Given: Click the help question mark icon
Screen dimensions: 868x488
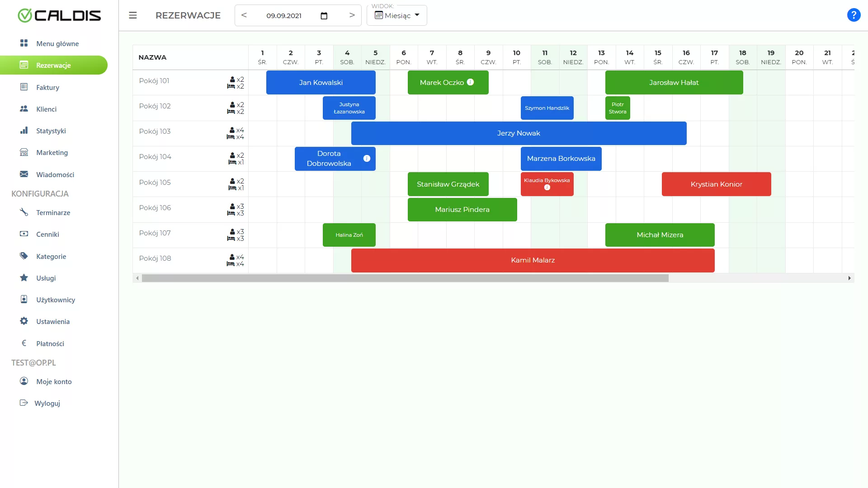Looking at the screenshot, I should click(854, 15).
